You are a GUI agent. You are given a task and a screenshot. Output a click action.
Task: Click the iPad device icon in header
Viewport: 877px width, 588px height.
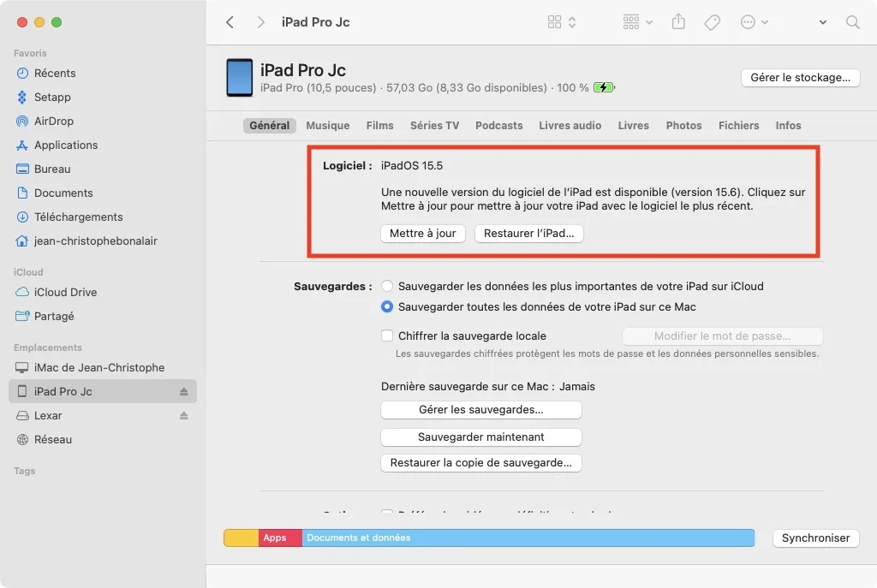pos(240,78)
